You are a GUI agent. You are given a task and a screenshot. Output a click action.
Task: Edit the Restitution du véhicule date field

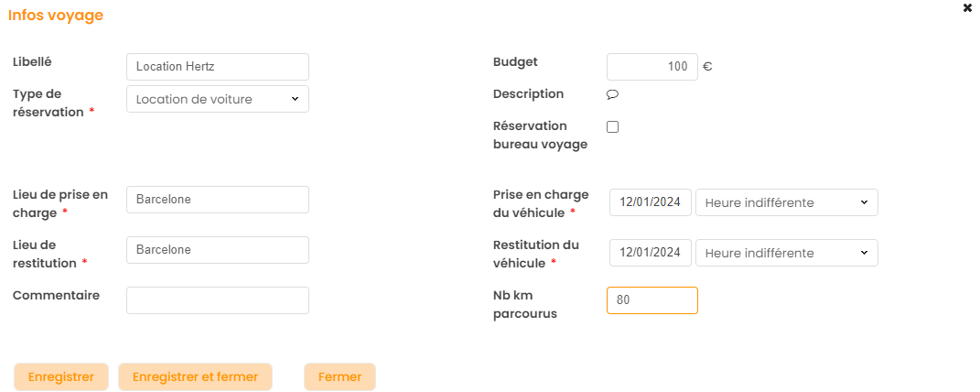pyautogui.click(x=651, y=253)
